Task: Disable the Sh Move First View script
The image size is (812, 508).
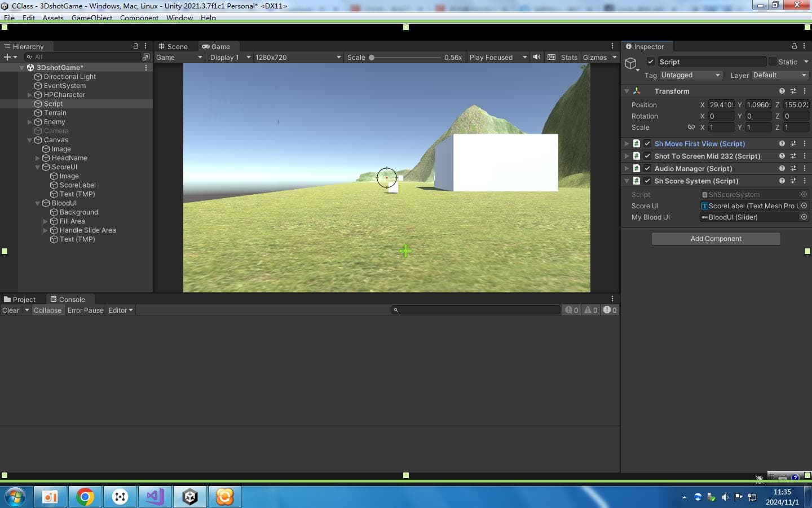Action: 647,143
